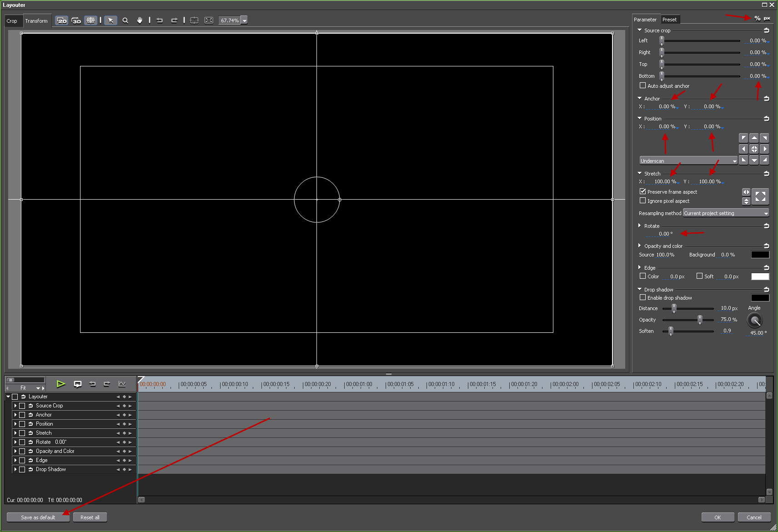Click the Save as default button
The height and width of the screenshot is (532, 778).
[x=38, y=517]
